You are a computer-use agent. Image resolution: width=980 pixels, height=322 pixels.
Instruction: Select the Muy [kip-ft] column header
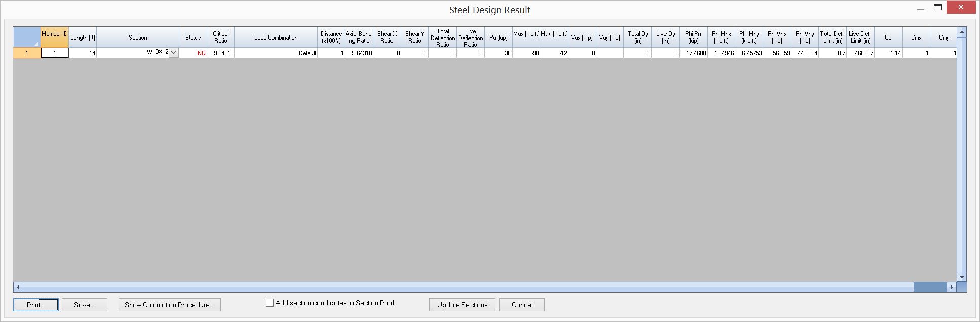point(554,37)
